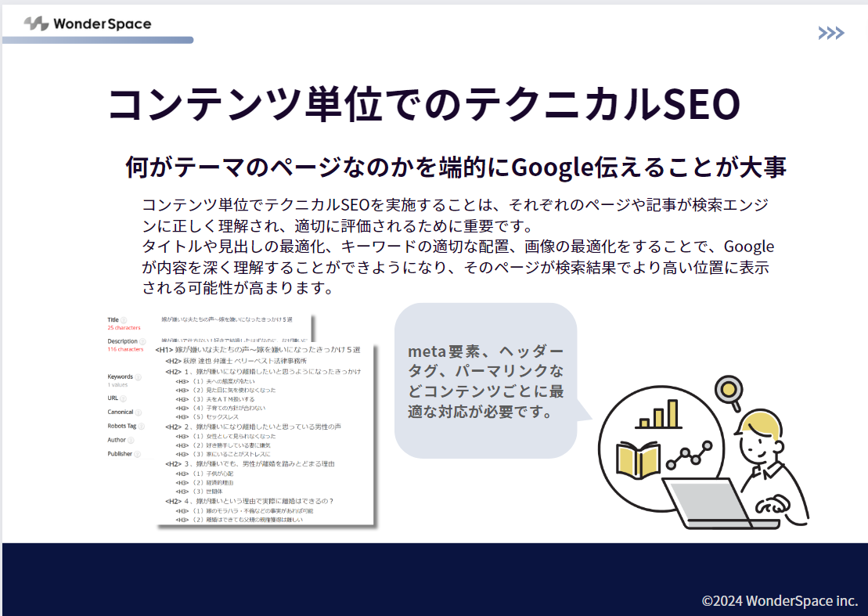Screen dimensions: 868x616
Task: Click the open book icon
Action: pyautogui.click(x=638, y=459)
